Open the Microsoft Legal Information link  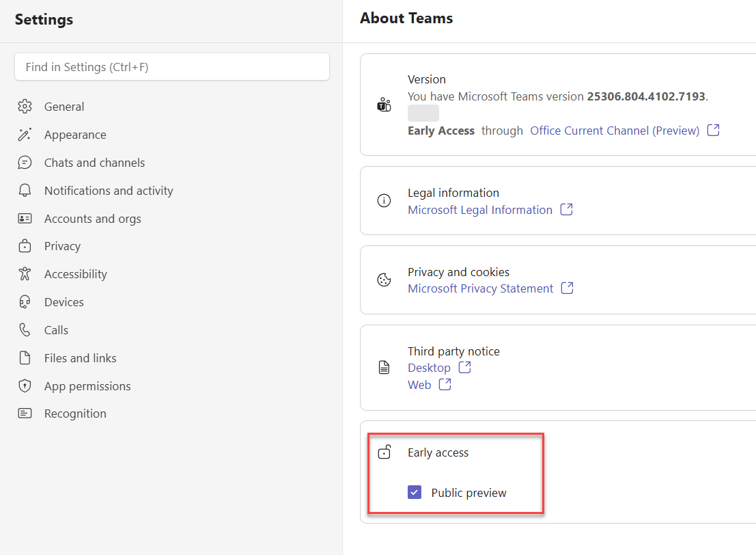coord(480,210)
